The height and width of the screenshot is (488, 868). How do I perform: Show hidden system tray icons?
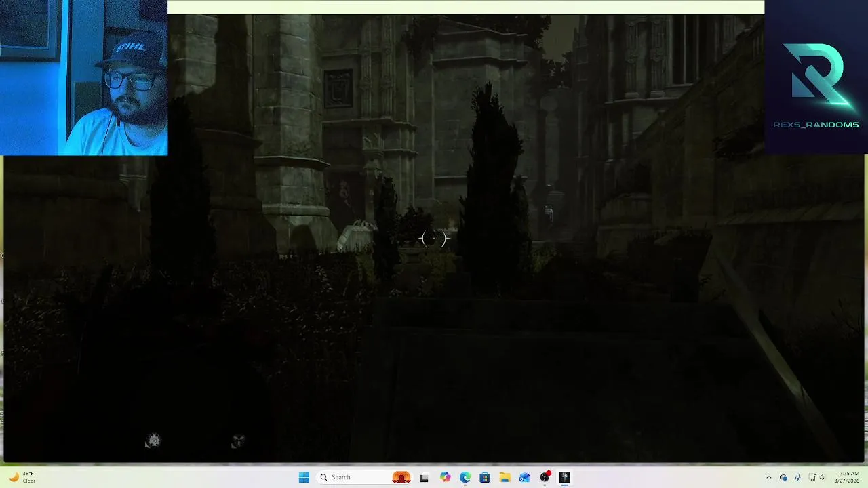768,477
